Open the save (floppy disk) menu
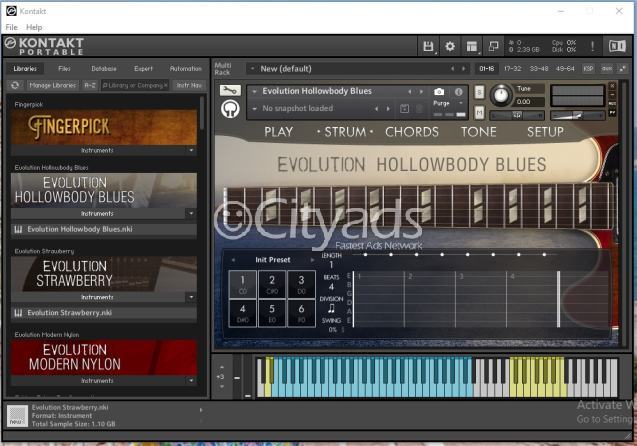The width and height of the screenshot is (637, 446). click(x=428, y=46)
